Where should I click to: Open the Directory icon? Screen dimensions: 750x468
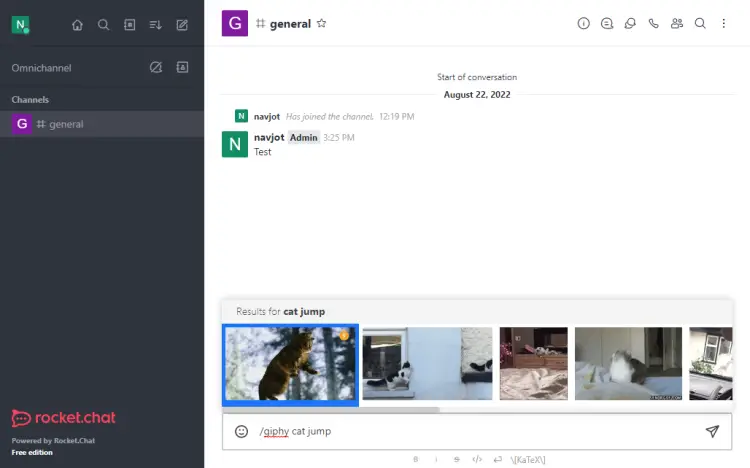click(x=129, y=25)
